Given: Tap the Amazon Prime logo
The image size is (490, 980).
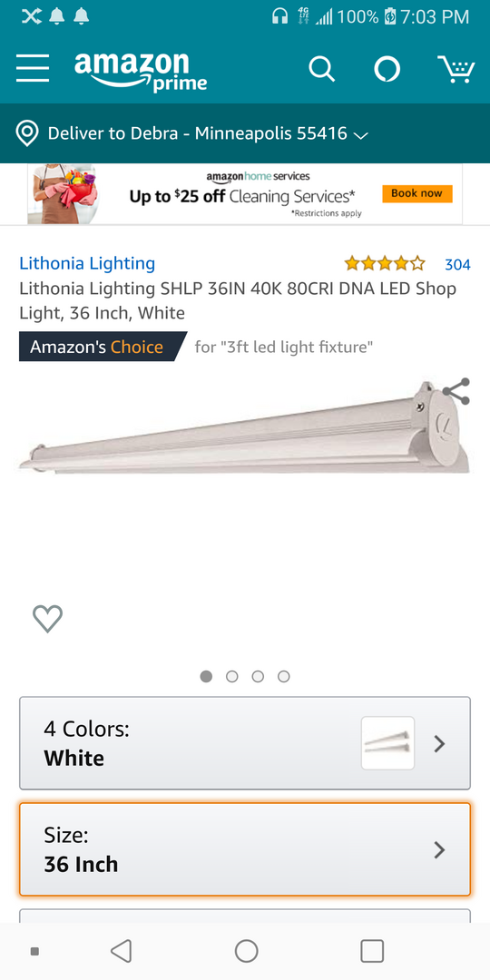Looking at the screenshot, I should tap(141, 72).
